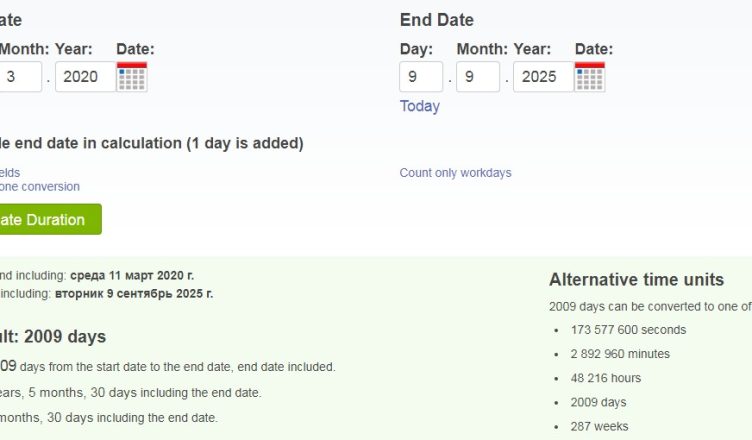Click the 173 577 600 seconds entry
This screenshot has width=752, height=440.
[628, 330]
